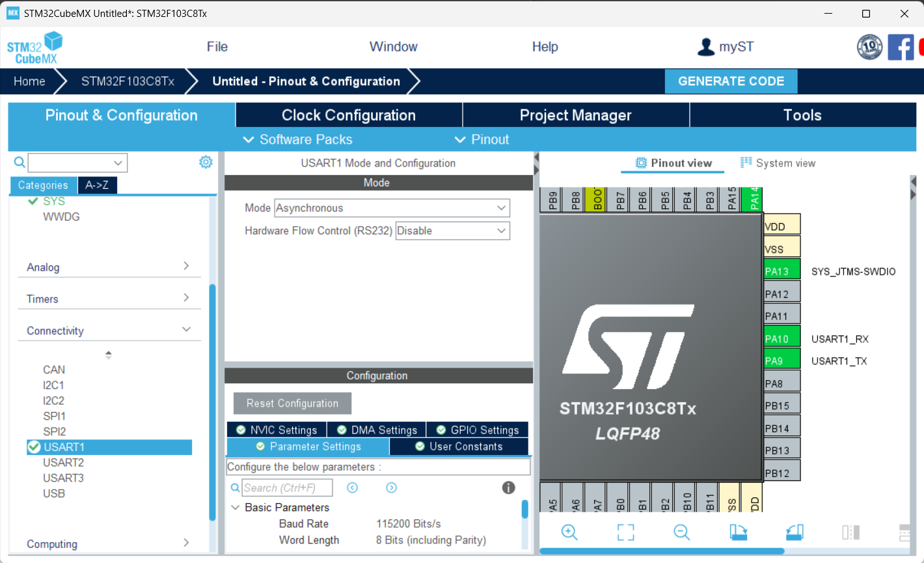924x563 pixels.
Task: Click GENERATE CODE button
Action: pyautogui.click(x=731, y=81)
